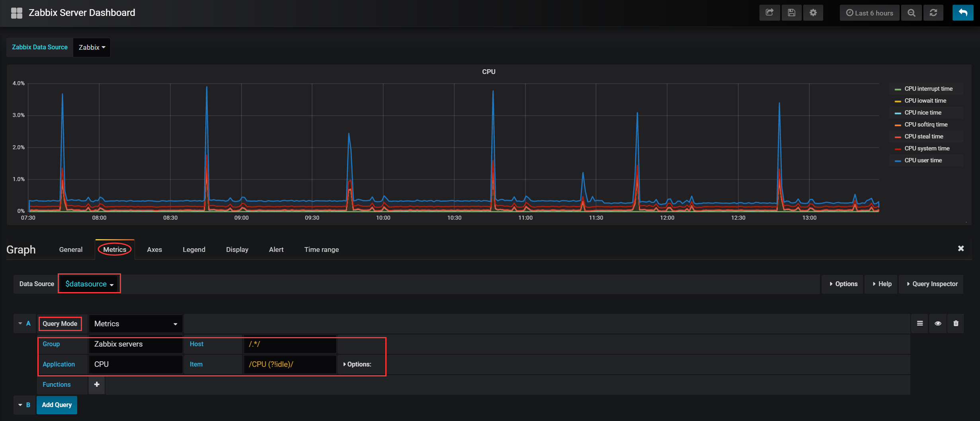Toggle CPU user time series in legend
The image size is (980, 421).
point(923,160)
